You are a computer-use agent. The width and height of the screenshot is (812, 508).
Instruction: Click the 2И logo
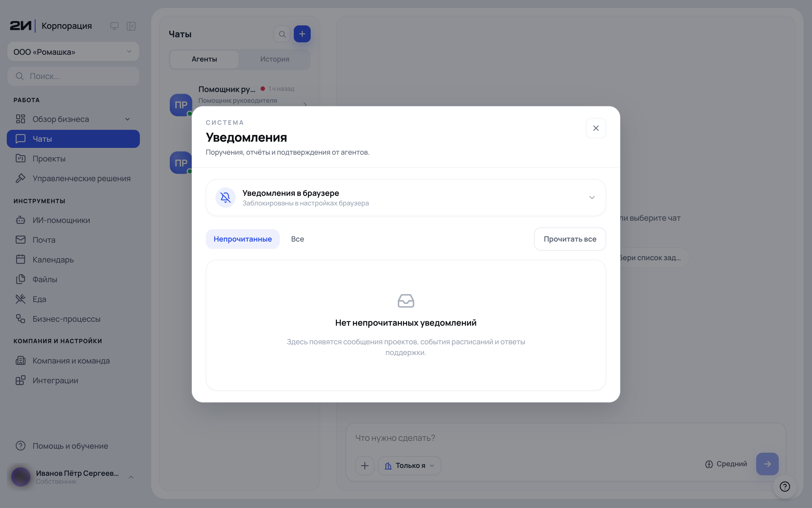21,26
